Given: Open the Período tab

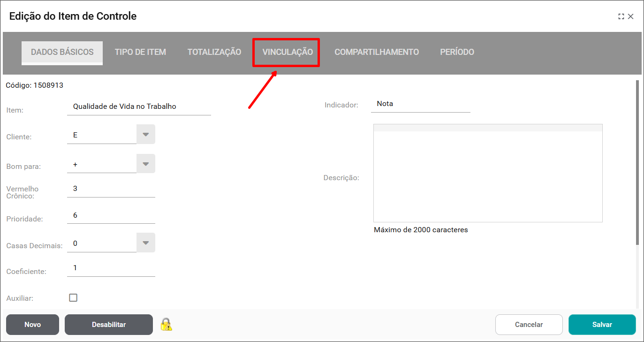Looking at the screenshot, I should pos(457,52).
